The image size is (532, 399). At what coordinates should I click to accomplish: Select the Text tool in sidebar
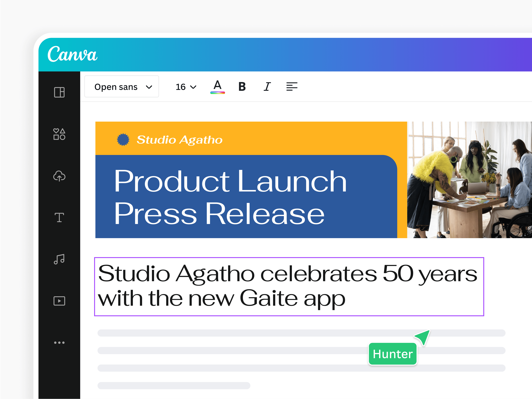click(59, 218)
